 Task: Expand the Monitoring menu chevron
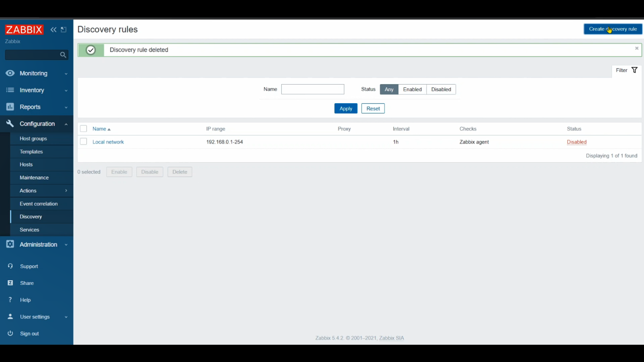(x=66, y=74)
